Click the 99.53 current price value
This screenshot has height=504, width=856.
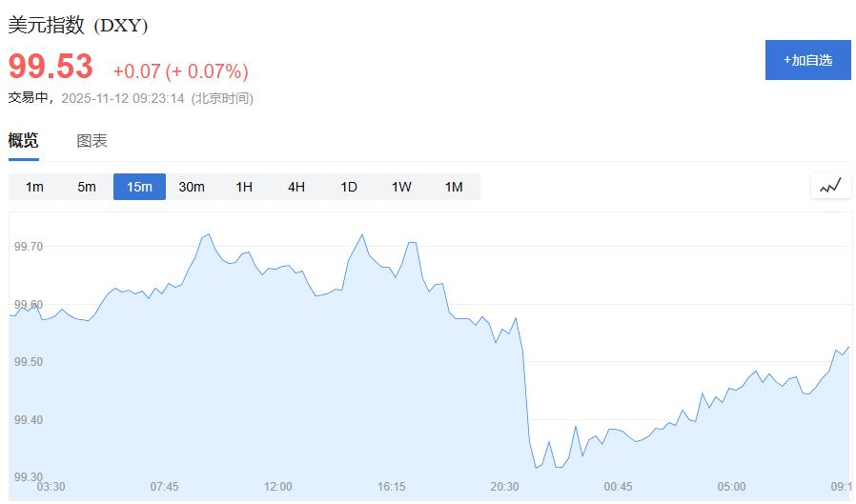point(51,67)
